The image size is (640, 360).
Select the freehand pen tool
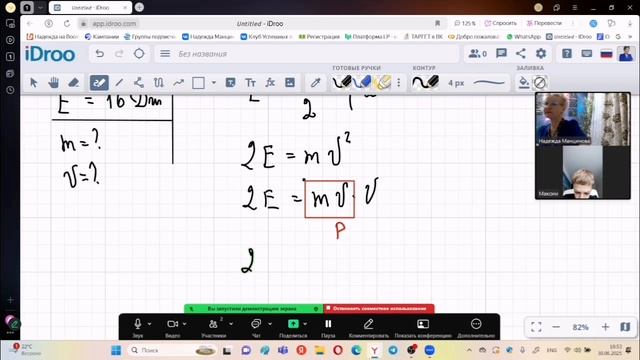point(99,83)
